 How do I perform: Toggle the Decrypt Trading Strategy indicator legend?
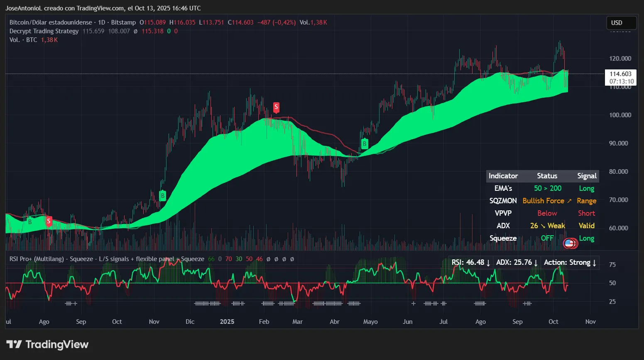tap(44, 31)
